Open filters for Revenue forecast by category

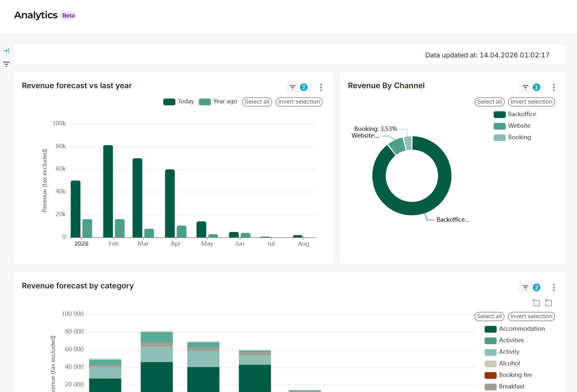click(531, 287)
